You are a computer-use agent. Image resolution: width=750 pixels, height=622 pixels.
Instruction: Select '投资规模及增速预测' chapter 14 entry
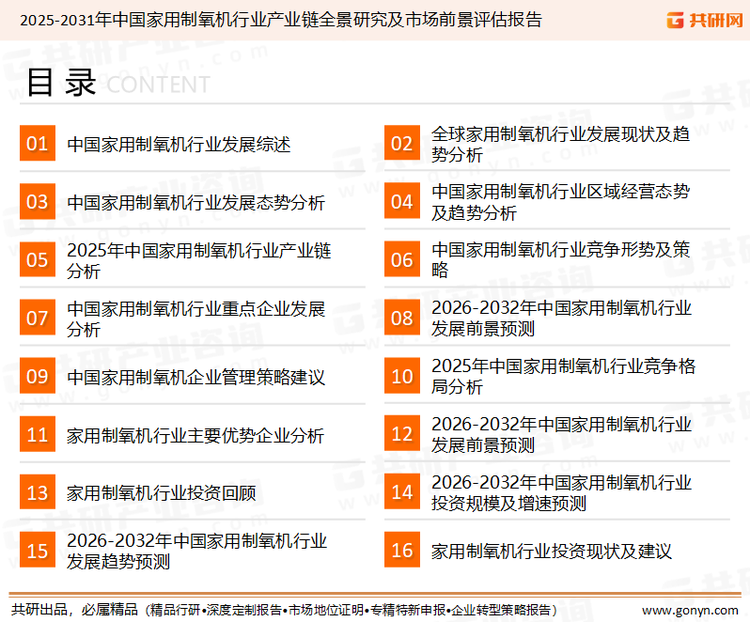(x=561, y=493)
